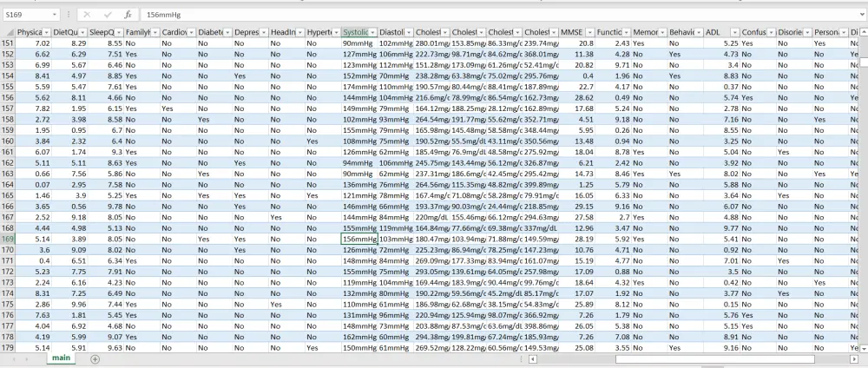868x368 pixels.
Task: Select the row 169 header
Action: 8,239
